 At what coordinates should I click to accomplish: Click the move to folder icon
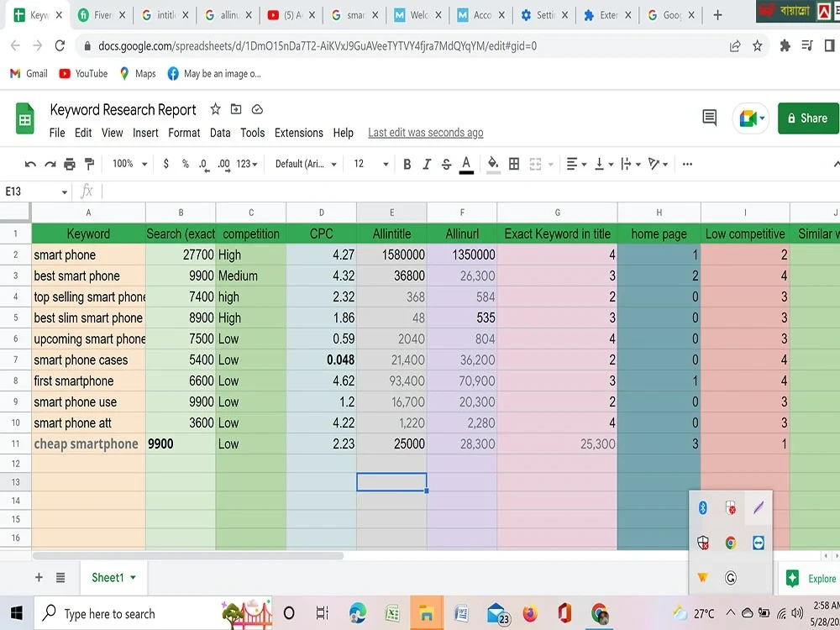[236, 109]
